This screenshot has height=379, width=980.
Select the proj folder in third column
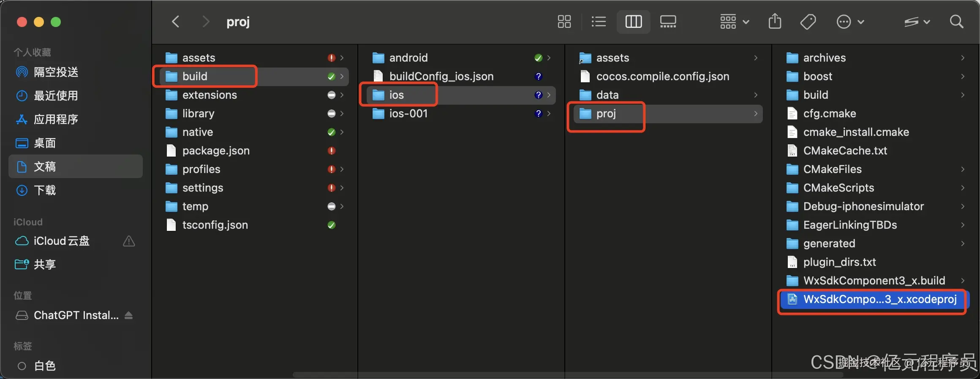[x=667, y=114]
